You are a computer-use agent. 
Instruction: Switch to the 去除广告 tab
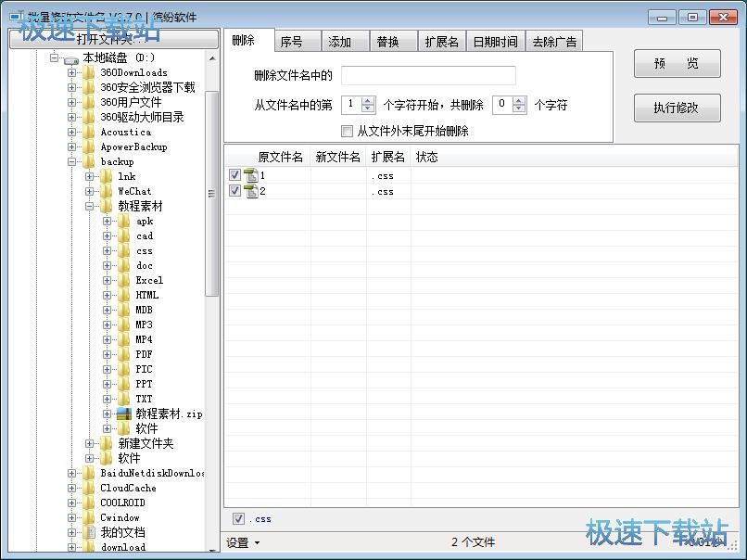[554, 42]
